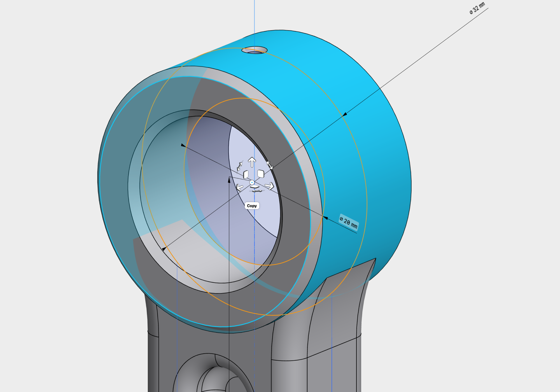
Task: Select the flat horizontal plane handle below pivot
Action: (x=255, y=186)
